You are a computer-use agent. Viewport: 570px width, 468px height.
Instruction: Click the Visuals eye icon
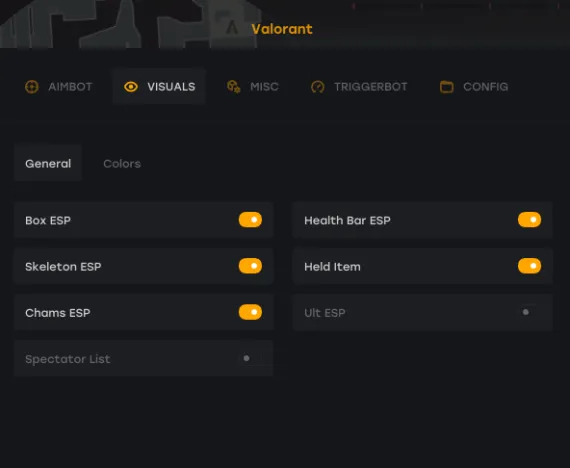point(131,87)
